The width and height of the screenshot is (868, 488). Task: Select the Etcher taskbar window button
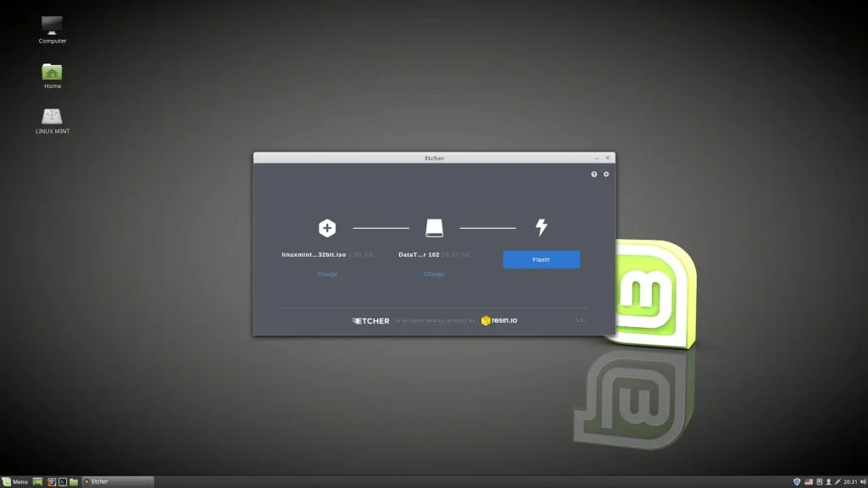(x=118, y=482)
